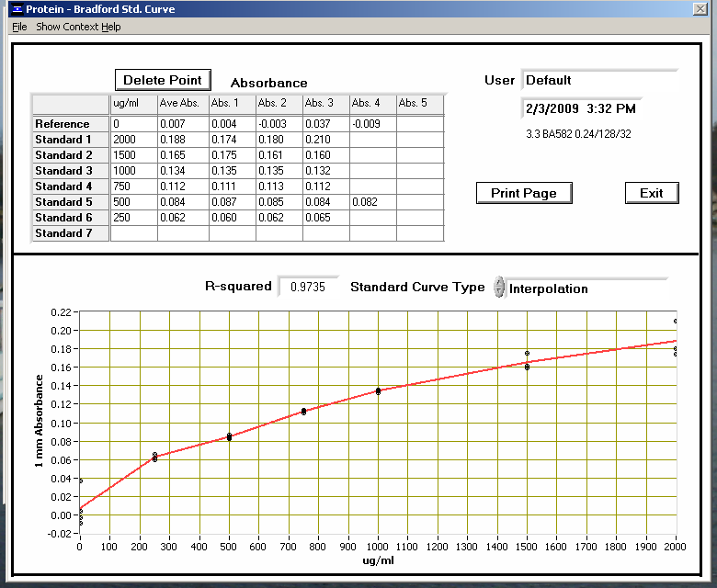Select Standard 1 average cell 0.188
This screenshot has width=717, height=588.
183,140
